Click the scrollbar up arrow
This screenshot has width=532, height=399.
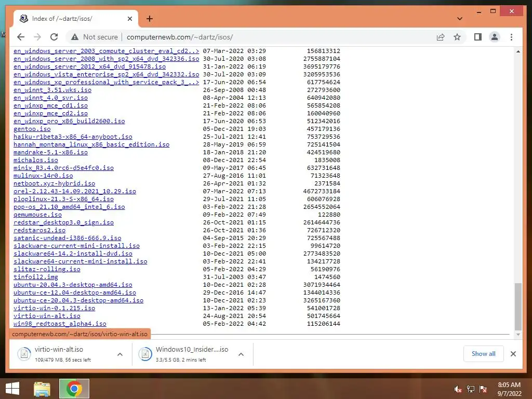[x=518, y=51]
